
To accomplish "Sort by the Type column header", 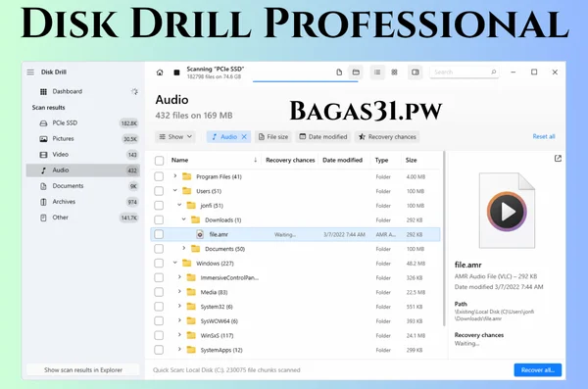I will pos(381,160).
